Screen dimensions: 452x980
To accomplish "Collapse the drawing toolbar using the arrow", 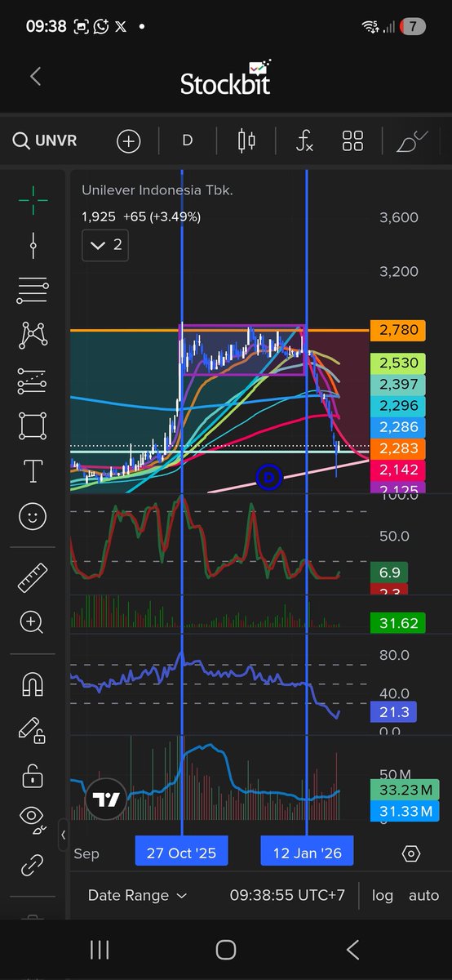I will 64,835.
